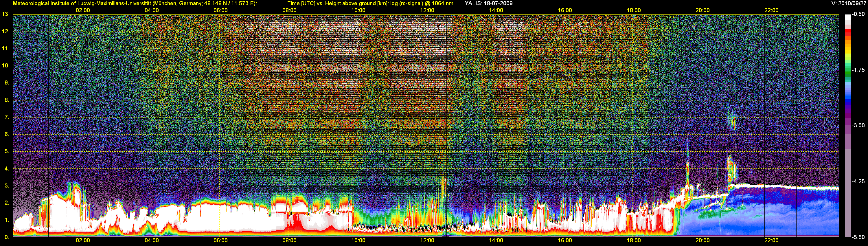
Task: Click the 10:00 label on the top time axis
Action: [358, 10]
